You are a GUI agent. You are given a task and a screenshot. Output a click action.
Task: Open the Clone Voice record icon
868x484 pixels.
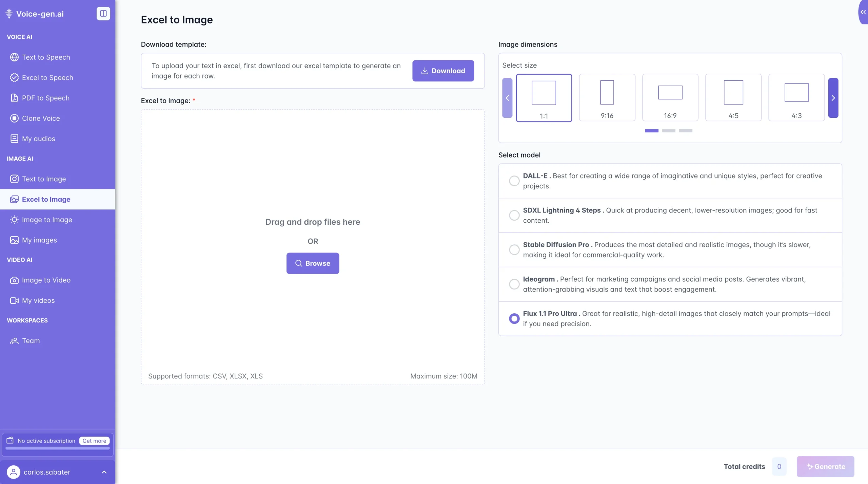click(x=14, y=118)
